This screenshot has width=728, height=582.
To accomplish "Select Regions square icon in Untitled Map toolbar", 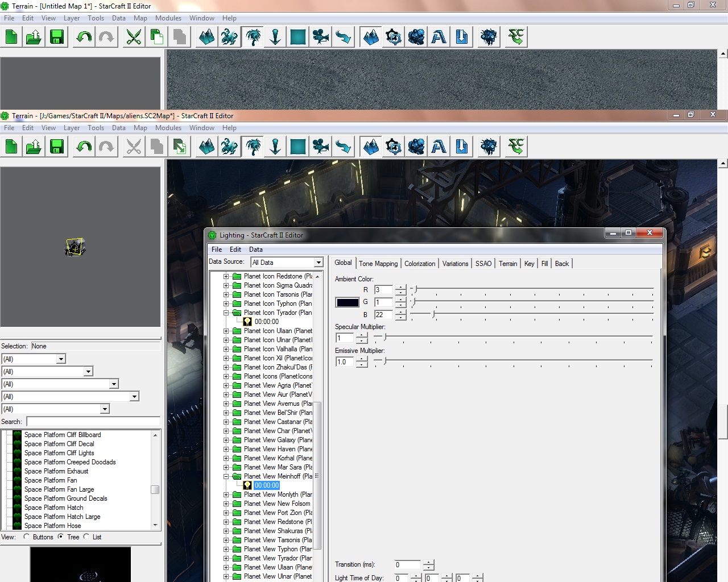I will tap(298, 38).
